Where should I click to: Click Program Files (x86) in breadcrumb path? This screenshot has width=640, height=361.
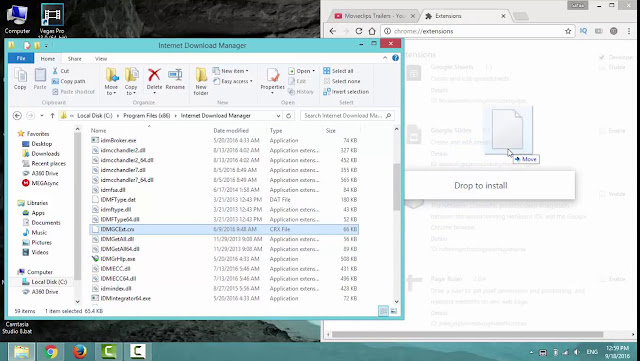[x=147, y=116]
